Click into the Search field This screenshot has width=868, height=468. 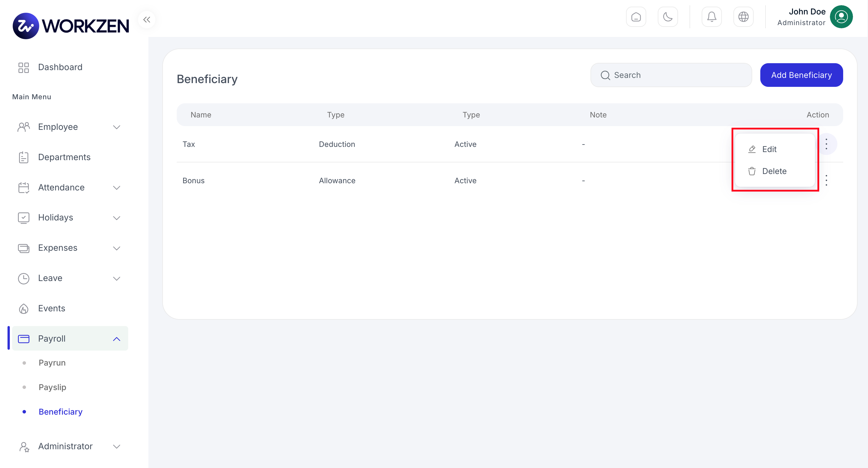[671, 75]
